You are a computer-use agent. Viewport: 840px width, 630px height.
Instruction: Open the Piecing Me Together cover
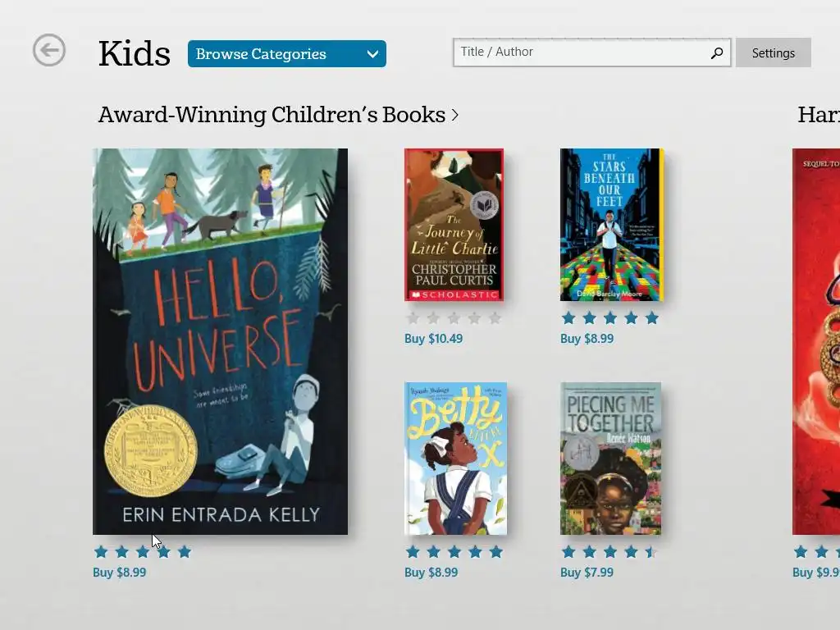(x=610, y=459)
